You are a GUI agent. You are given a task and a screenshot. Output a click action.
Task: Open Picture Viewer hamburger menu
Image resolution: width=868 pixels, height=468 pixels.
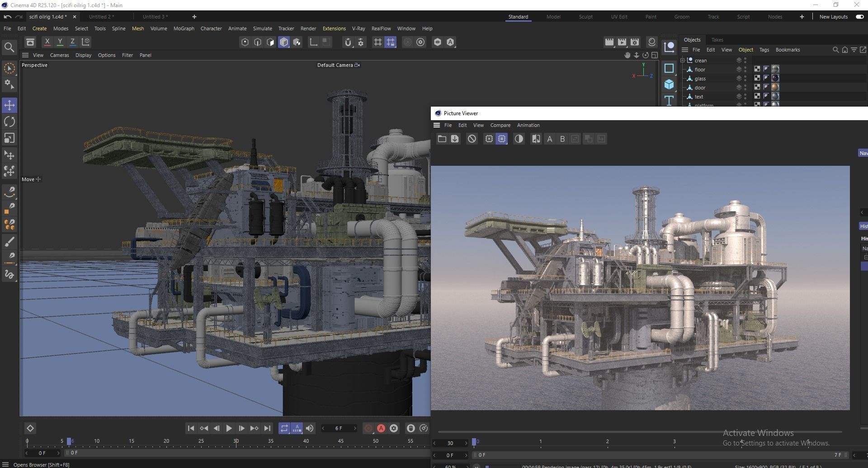[x=437, y=125]
